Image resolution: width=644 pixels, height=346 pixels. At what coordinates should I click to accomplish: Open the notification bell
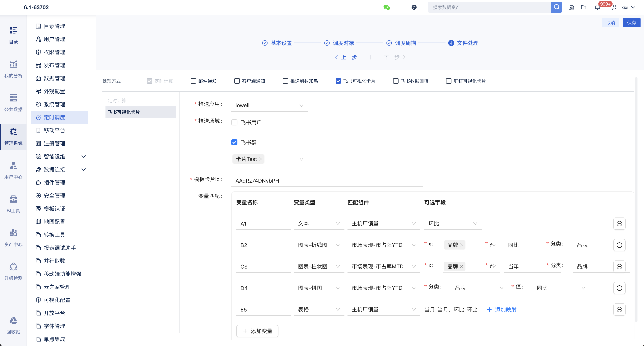[x=597, y=7]
